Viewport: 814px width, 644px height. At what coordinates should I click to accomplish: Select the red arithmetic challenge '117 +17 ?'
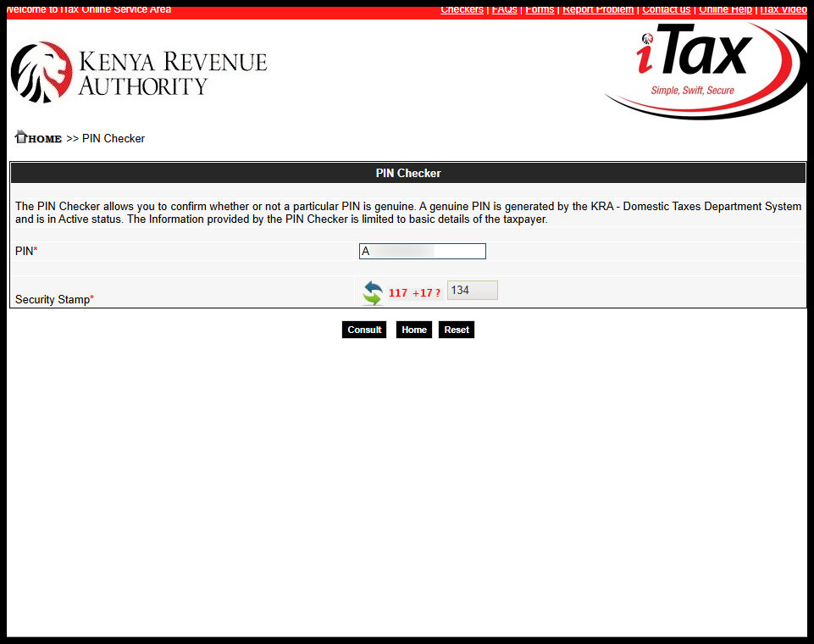414,292
